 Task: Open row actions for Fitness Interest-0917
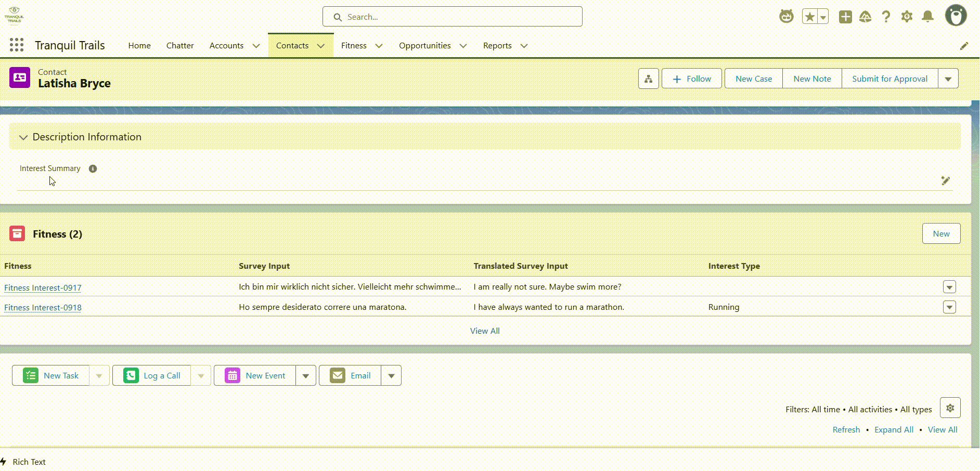click(949, 287)
